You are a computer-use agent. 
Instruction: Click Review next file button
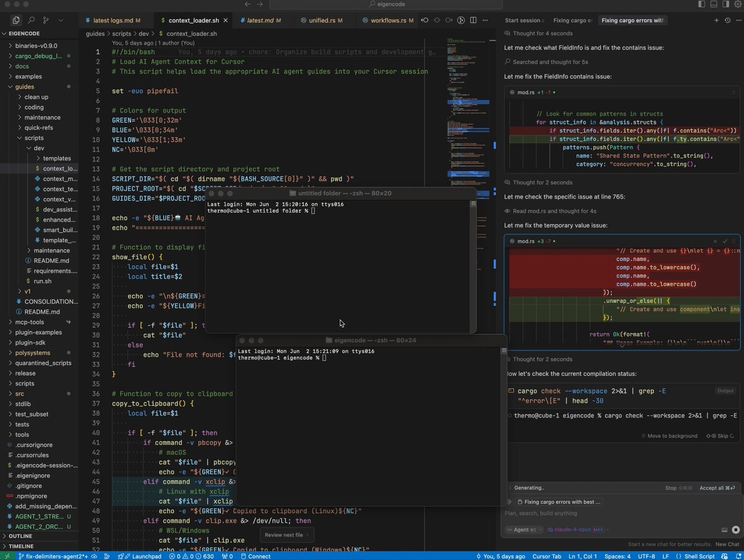point(287,535)
